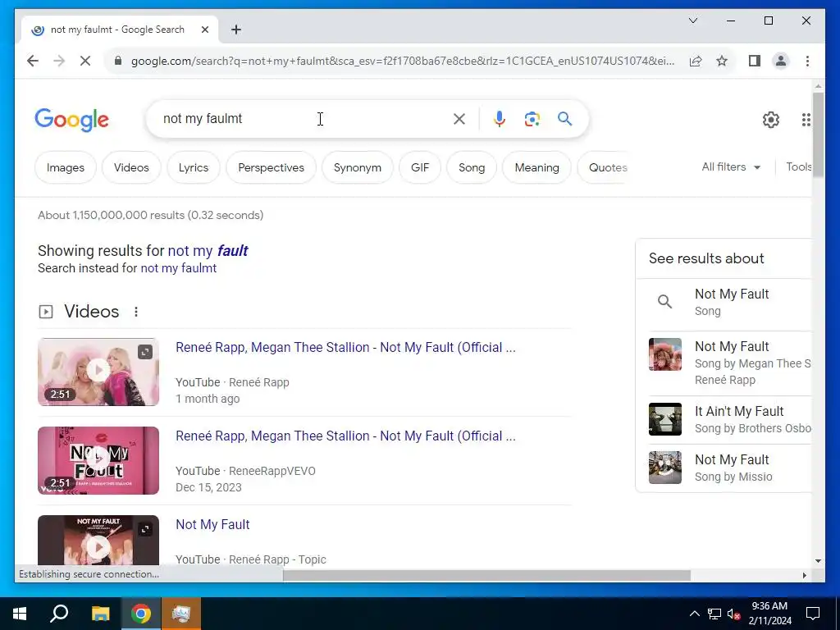Screen dimensions: 840x630
Task: Show hidden system tray icons
Action: click(694, 614)
